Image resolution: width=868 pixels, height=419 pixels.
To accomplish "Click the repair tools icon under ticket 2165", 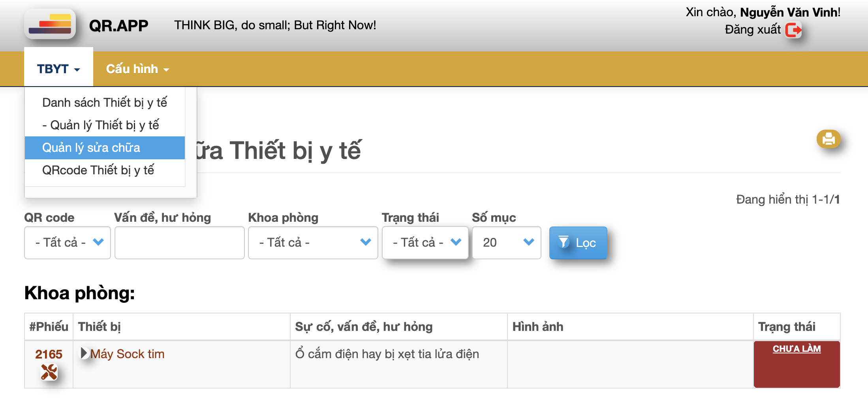I will (x=49, y=372).
